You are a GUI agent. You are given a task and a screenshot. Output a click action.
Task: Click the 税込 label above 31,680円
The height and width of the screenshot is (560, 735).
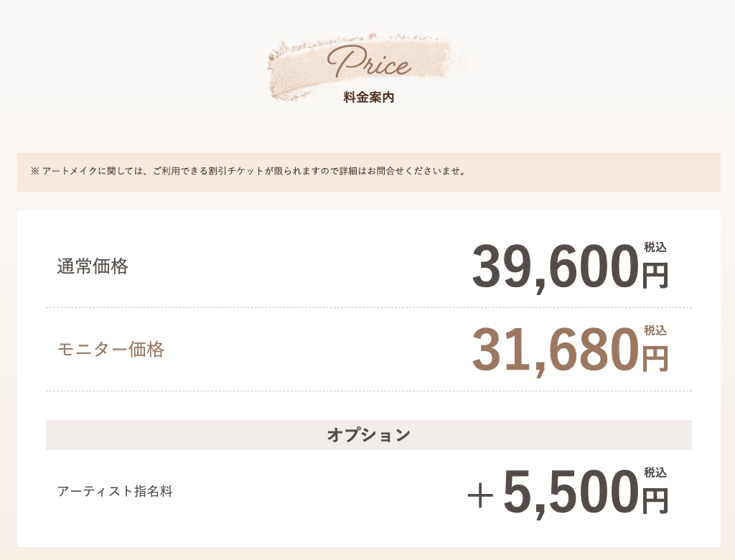pos(655,331)
